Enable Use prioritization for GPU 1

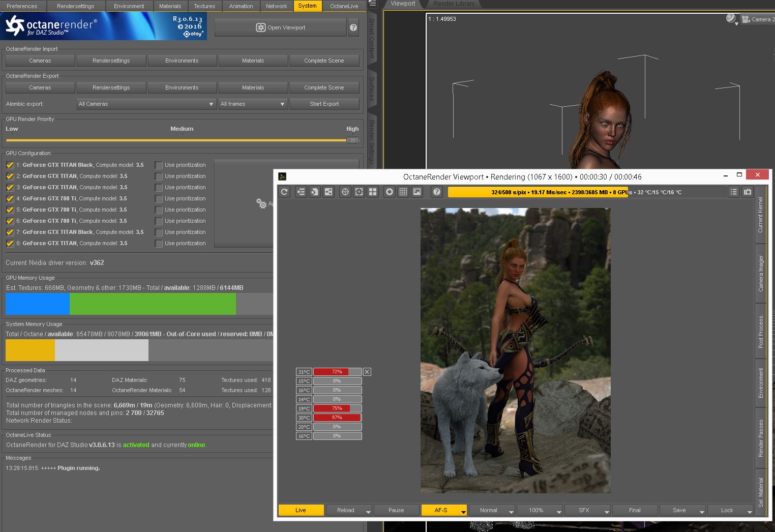(159, 165)
